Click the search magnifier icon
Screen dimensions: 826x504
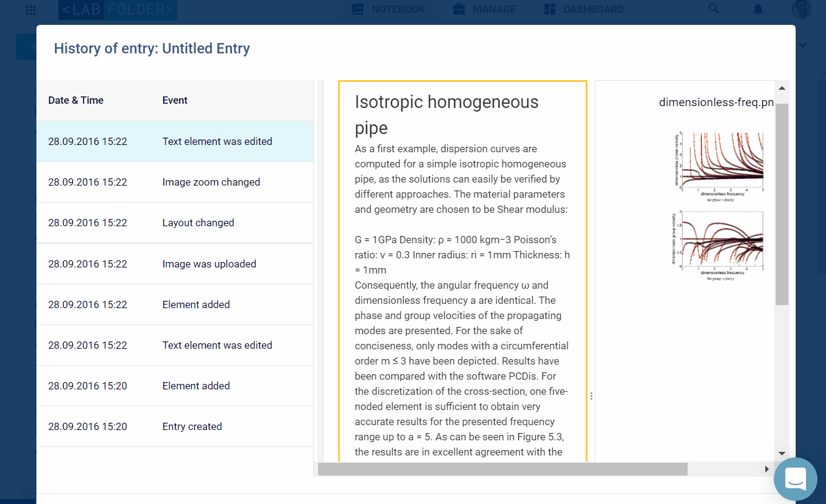click(714, 9)
